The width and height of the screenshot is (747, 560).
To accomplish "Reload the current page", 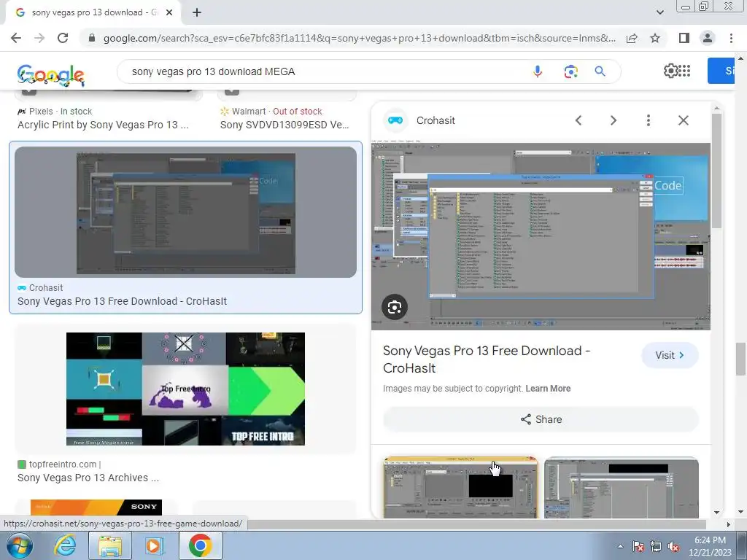I will pyautogui.click(x=63, y=38).
